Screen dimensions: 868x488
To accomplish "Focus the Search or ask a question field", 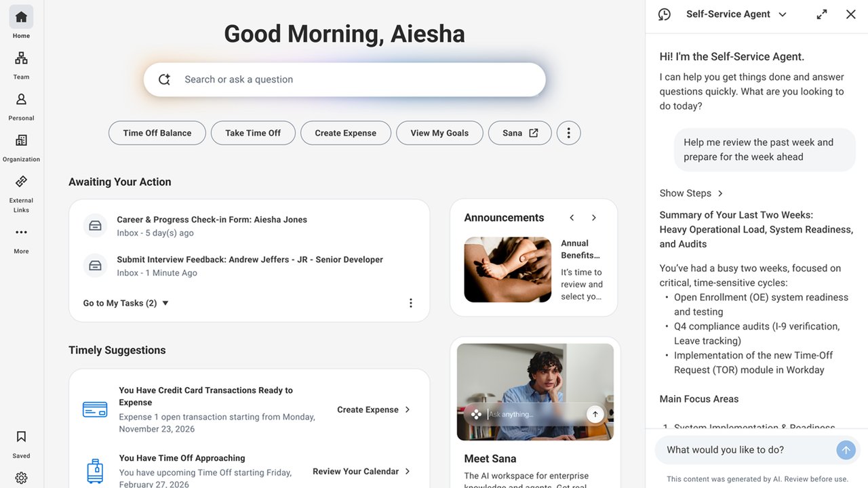I will (344, 79).
